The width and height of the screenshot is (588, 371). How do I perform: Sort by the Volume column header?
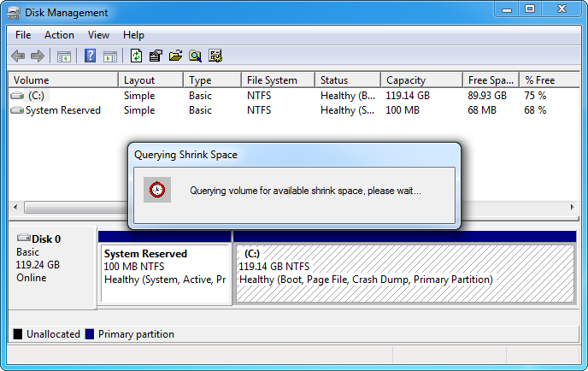[63, 79]
